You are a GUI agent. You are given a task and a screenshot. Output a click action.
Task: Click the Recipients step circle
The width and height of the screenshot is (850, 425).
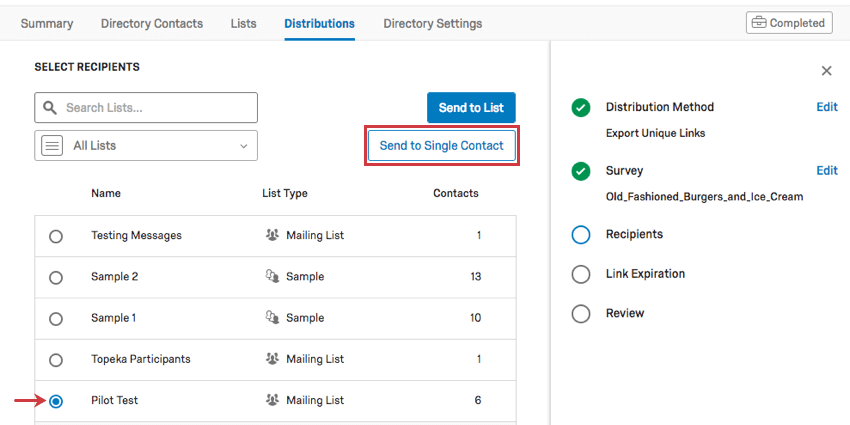tap(581, 235)
